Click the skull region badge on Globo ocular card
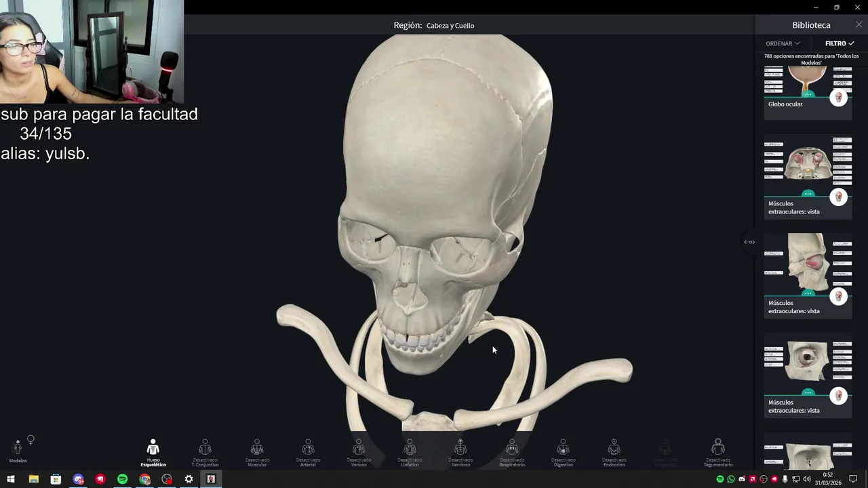 [x=839, y=98]
